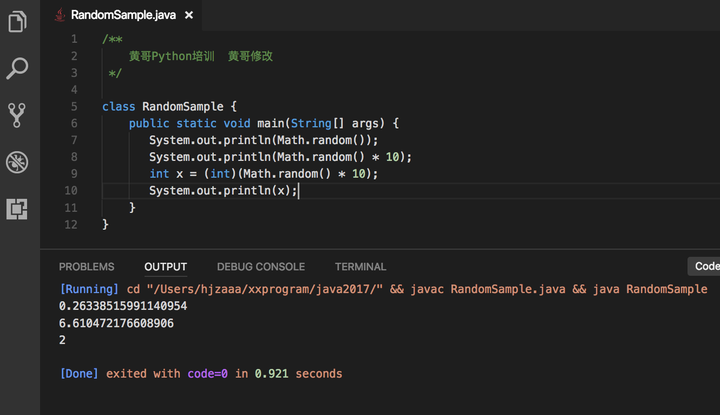The height and width of the screenshot is (415, 720).
Task: Click the Java file icon on the tab
Action: click(x=59, y=16)
